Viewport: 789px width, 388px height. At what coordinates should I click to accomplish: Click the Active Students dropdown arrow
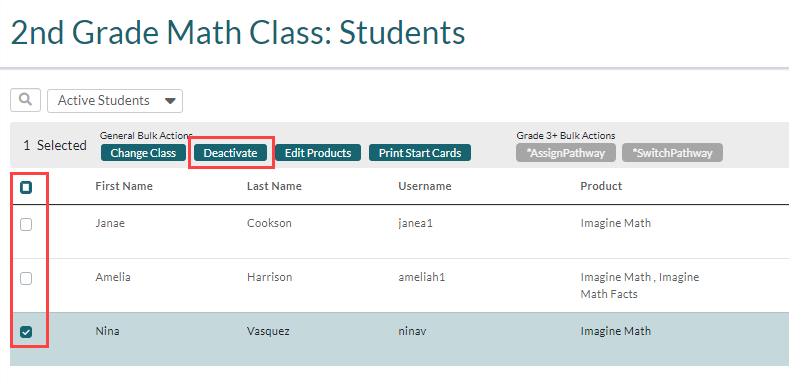(x=170, y=101)
